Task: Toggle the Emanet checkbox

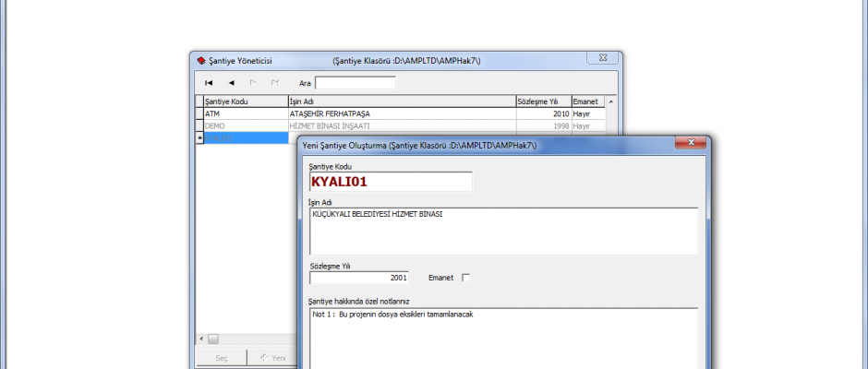Action: click(x=465, y=278)
